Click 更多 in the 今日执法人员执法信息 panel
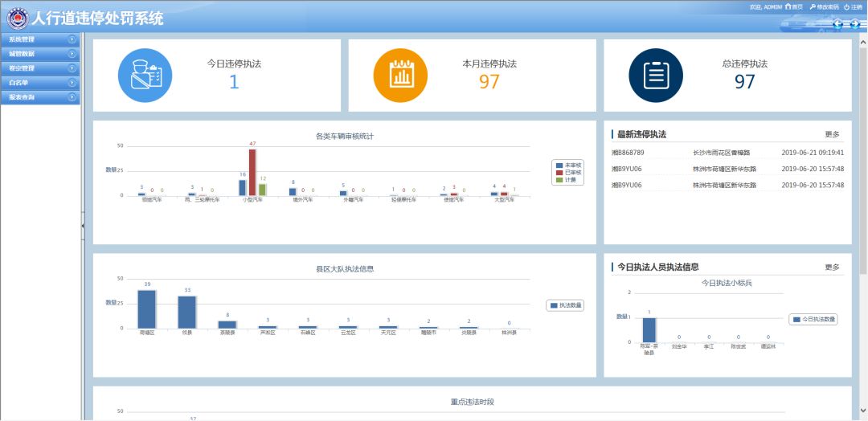Image resolution: width=868 pixels, height=421 pixels. coord(832,267)
